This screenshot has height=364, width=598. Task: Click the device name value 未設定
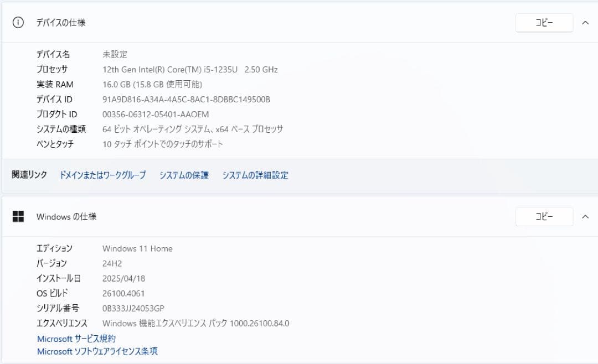point(115,54)
